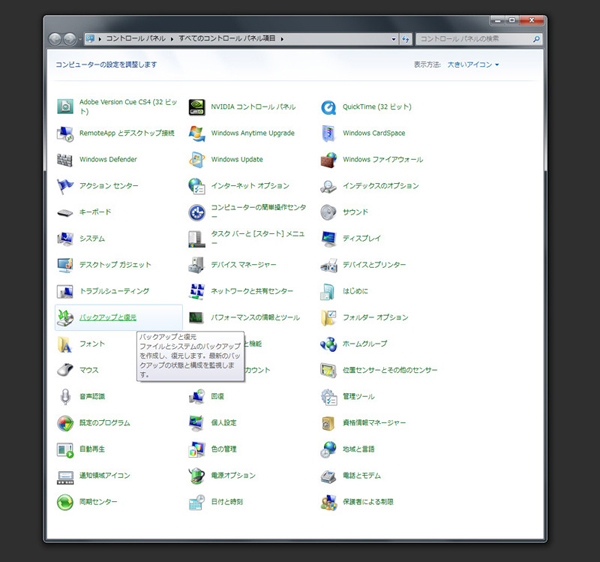
Task: Click the アクション センター flag icon
Action: click(65, 186)
